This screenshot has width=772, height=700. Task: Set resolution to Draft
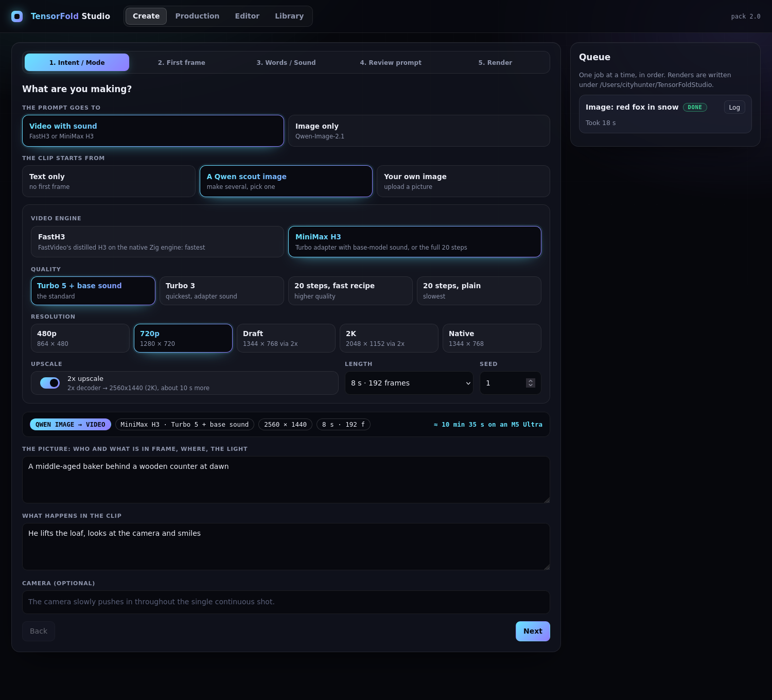point(286,338)
